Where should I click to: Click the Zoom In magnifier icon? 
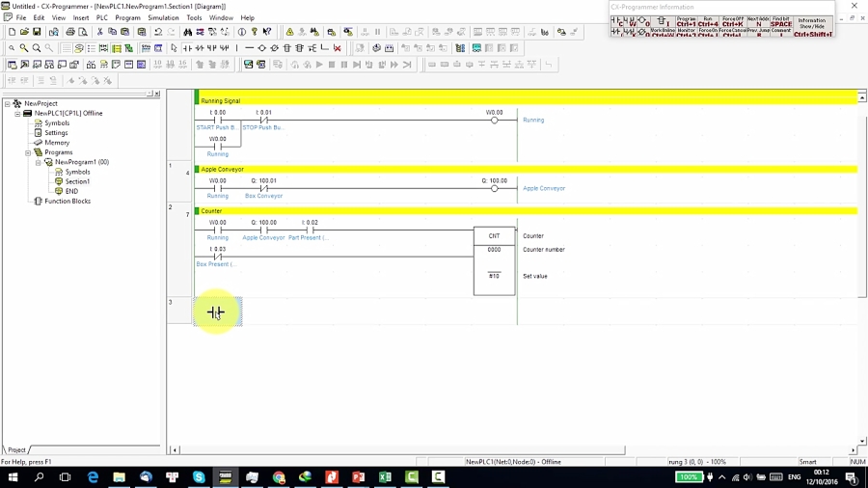click(24, 48)
